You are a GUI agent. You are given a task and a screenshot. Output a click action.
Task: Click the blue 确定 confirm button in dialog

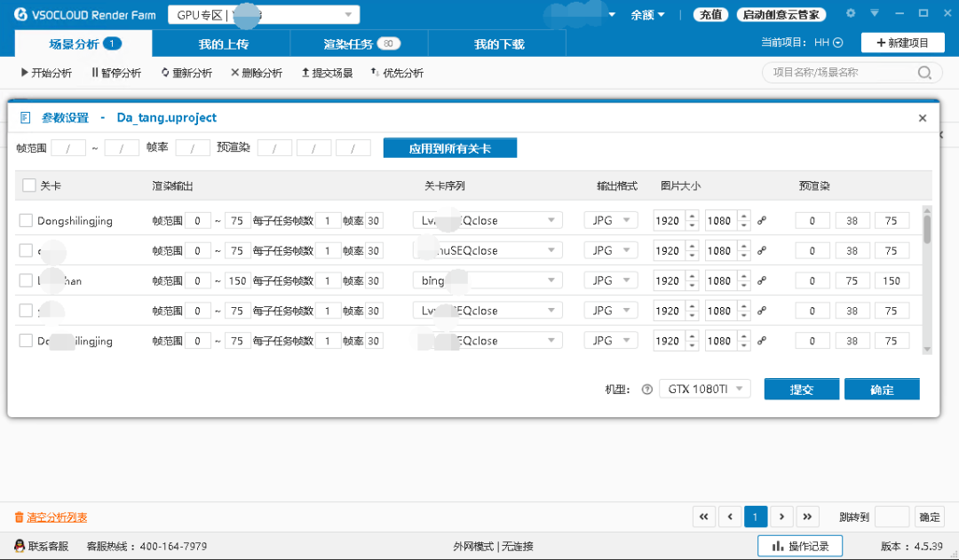coord(882,390)
